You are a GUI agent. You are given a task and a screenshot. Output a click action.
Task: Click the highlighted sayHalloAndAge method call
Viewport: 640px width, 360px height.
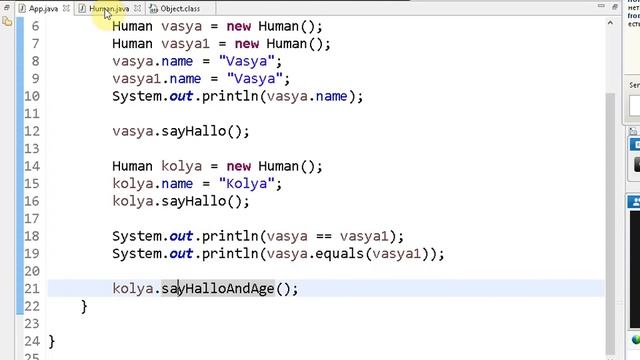(x=218, y=289)
